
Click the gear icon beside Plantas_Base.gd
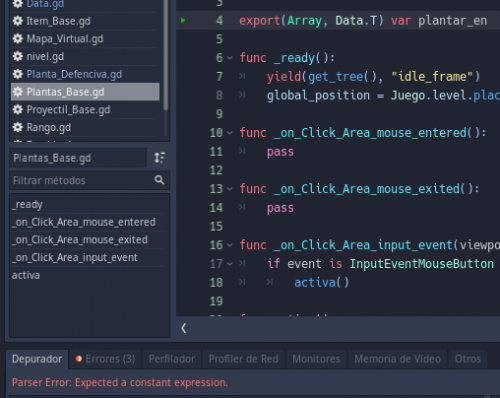18,92
